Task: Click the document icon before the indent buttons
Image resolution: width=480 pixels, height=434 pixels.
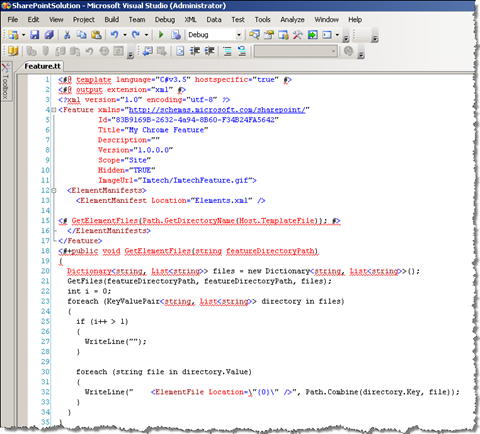Action: [x=180, y=51]
